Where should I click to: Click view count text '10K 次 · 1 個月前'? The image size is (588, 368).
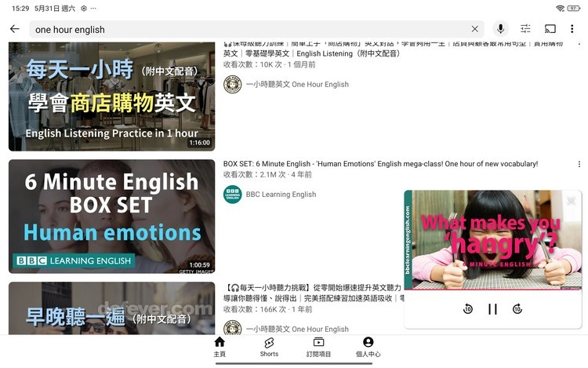pyautogui.click(x=269, y=64)
